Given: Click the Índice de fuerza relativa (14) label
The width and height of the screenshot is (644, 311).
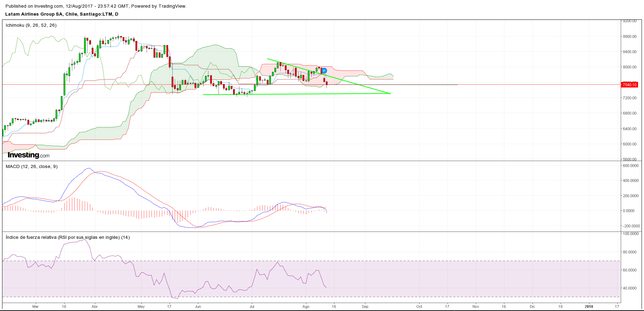Looking at the screenshot, I should pos(68,237).
